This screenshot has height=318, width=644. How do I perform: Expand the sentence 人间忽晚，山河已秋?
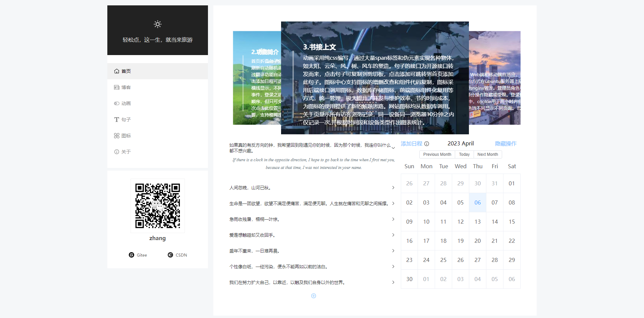click(312, 188)
